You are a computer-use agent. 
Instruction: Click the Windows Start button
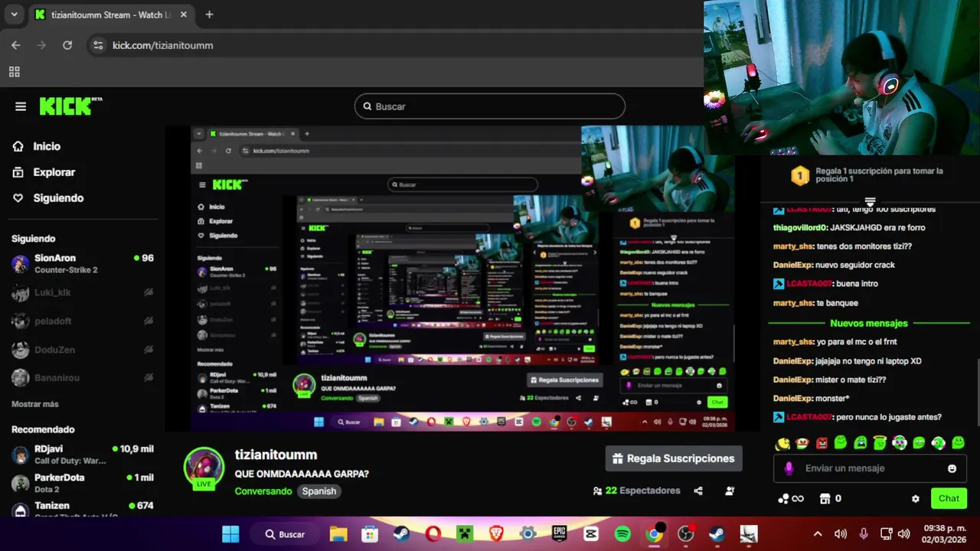tap(230, 534)
